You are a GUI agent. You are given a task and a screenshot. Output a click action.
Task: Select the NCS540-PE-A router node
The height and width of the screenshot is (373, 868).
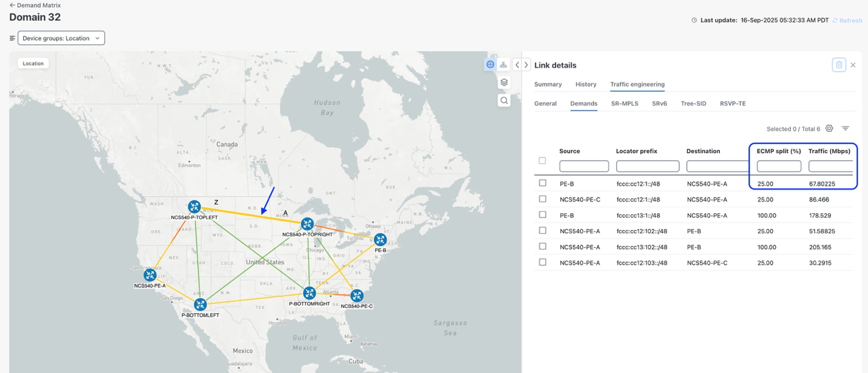tap(150, 275)
